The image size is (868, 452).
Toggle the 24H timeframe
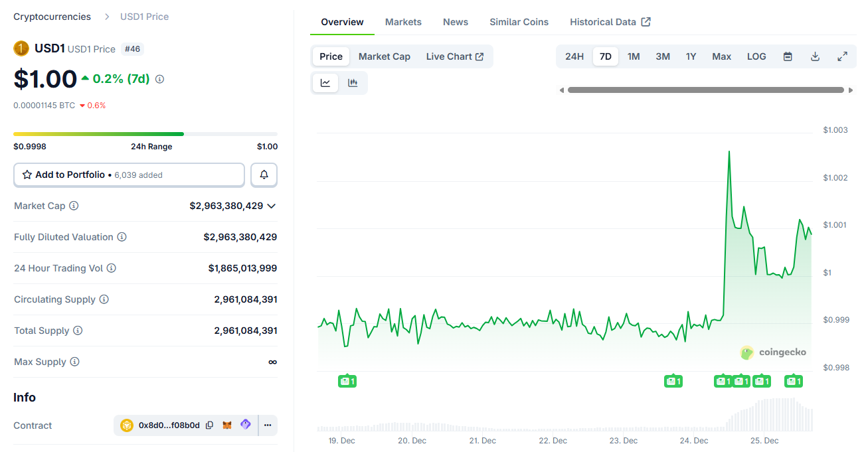pos(574,56)
